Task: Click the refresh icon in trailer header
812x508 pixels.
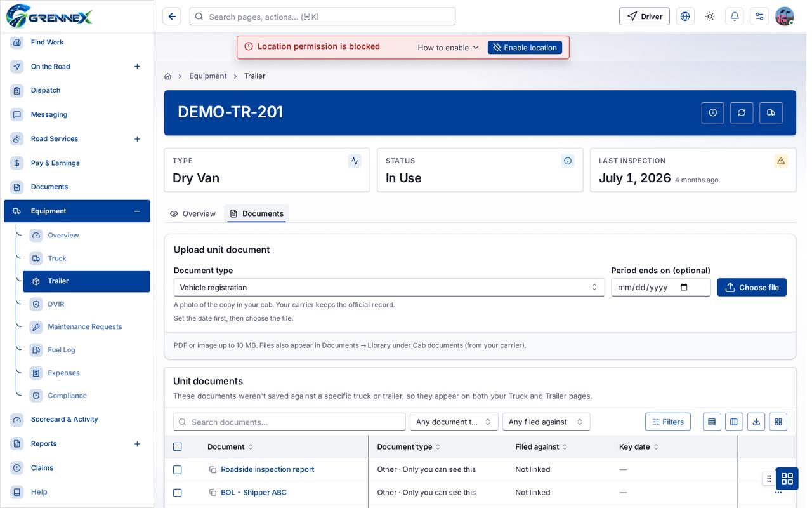Action: (x=742, y=113)
